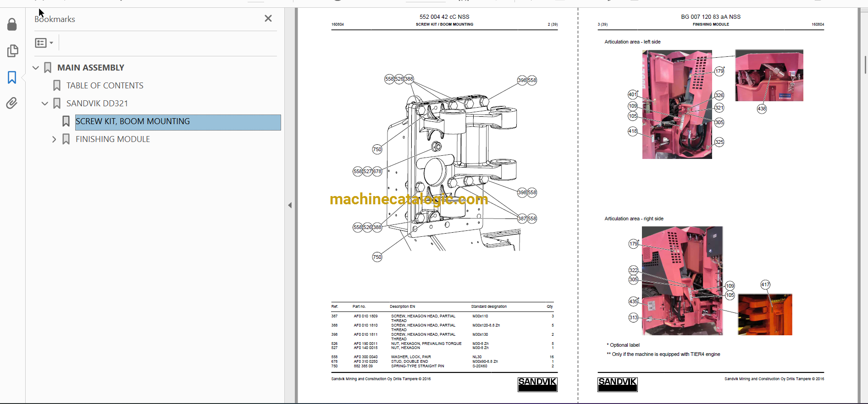Collapse the SANDVIK DD321 bookmark

pyautogui.click(x=45, y=104)
